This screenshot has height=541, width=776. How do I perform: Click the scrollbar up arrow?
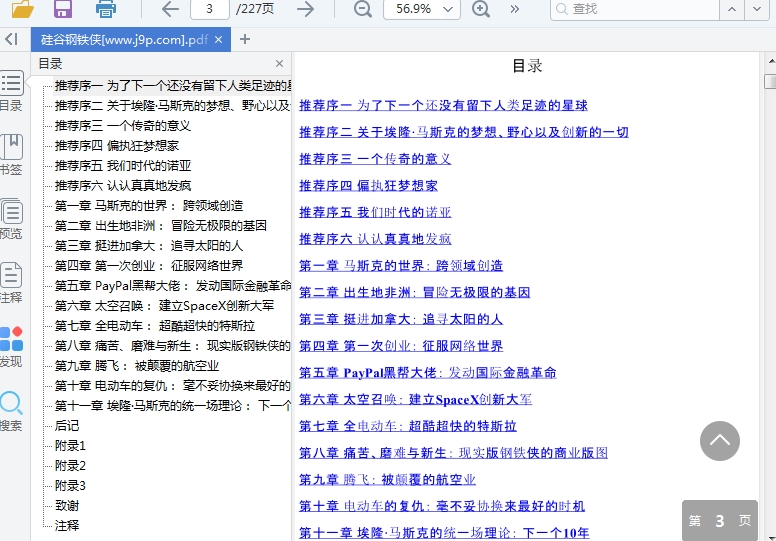coord(771,61)
